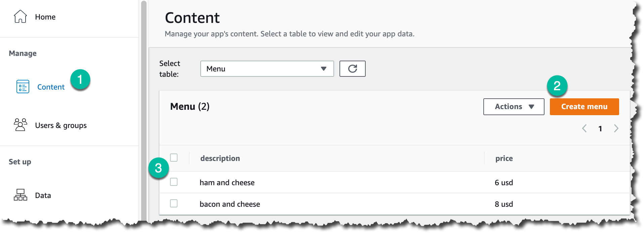644x233 pixels.
Task: Click the Users & groups people icon
Action: tap(21, 125)
